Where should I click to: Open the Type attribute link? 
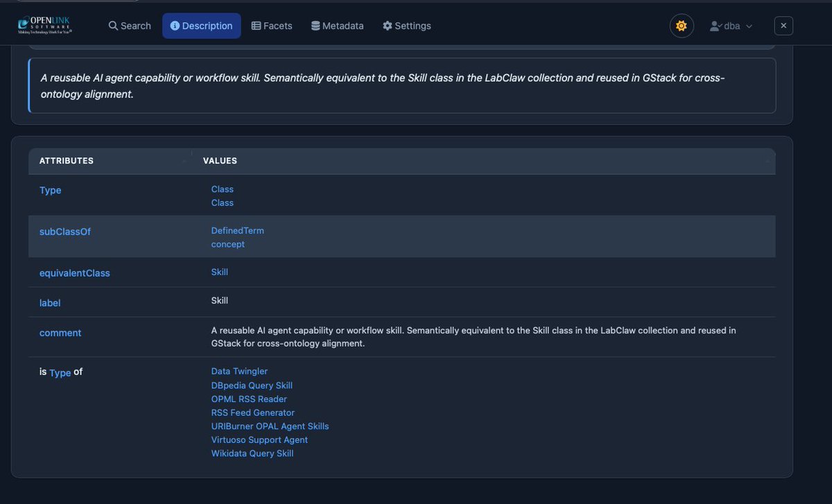(x=51, y=190)
